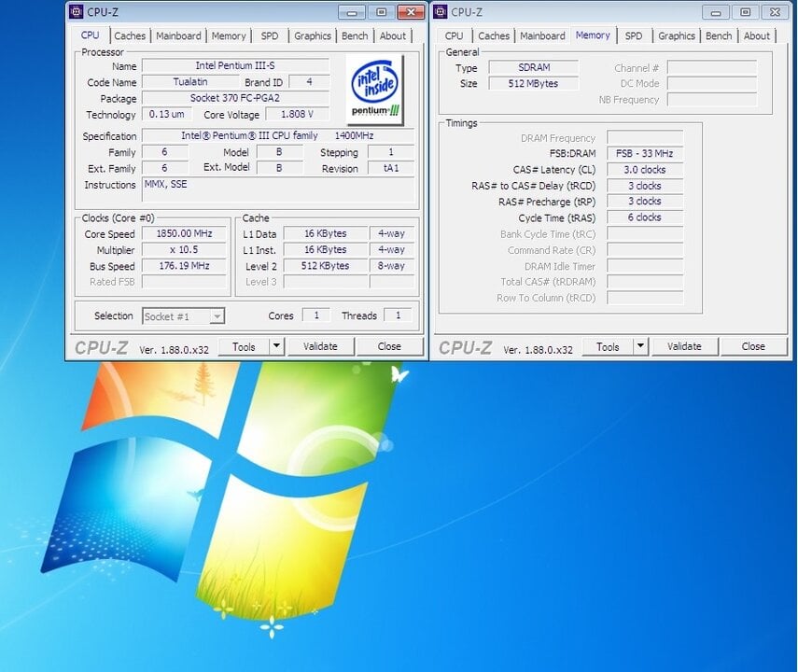Click Technology value 0.13 um
Image resolution: width=798 pixels, height=672 pixels.
coord(167,114)
